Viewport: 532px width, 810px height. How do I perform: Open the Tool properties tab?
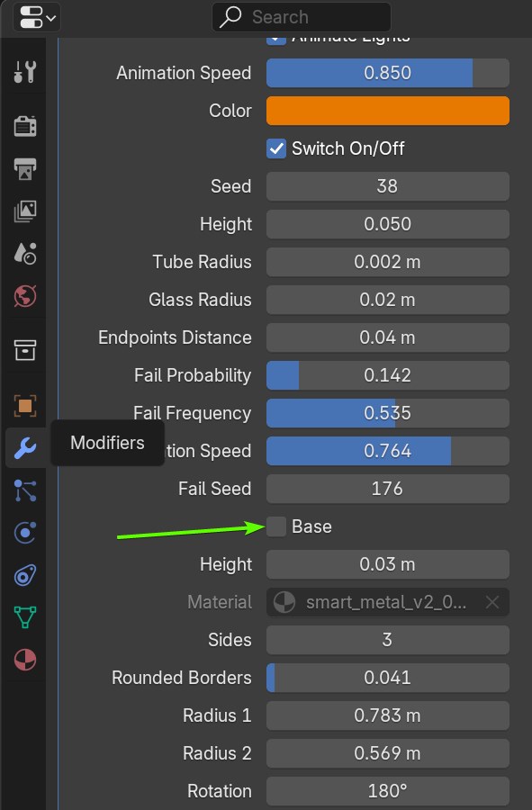[25, 72]
